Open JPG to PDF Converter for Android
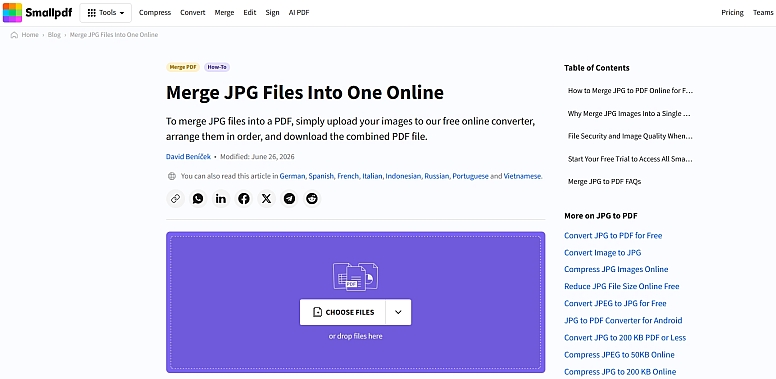This screenshot has height=379, width=776. [x=623, y=320]
